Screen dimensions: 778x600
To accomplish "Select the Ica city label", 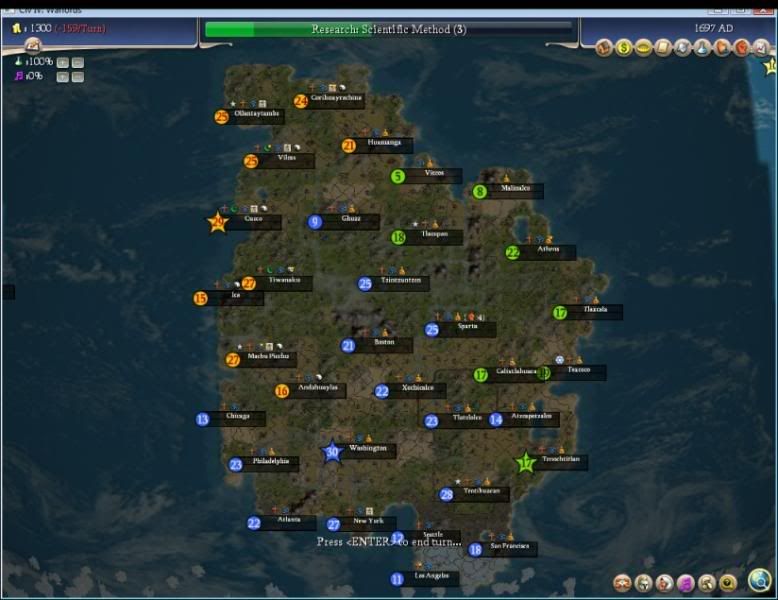I will point(236,298).
